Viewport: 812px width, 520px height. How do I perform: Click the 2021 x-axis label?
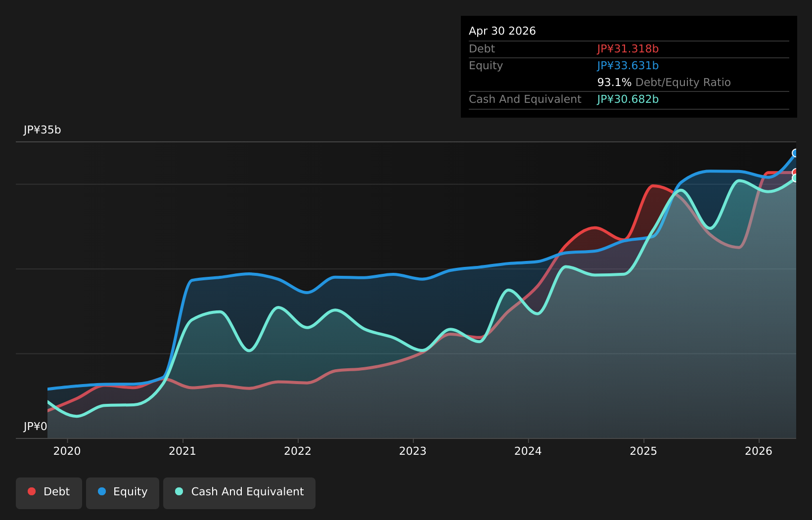(182, 451)
